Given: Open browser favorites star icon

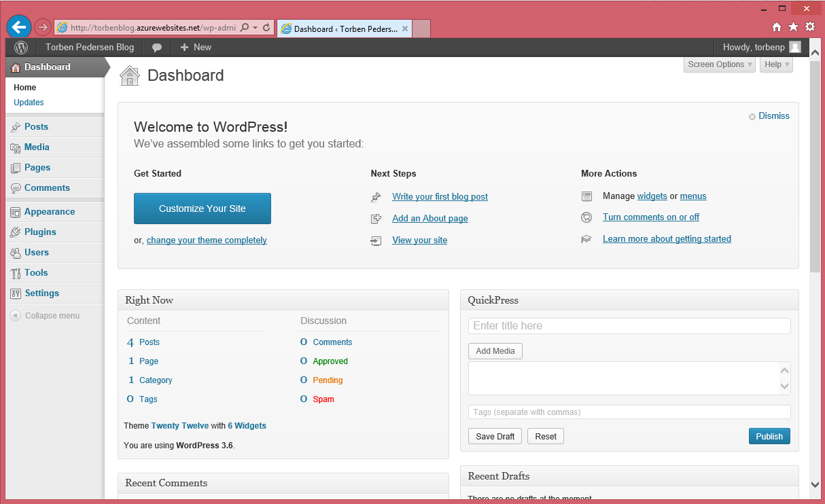Looking at the screenshot, I should tap(793, 27).
